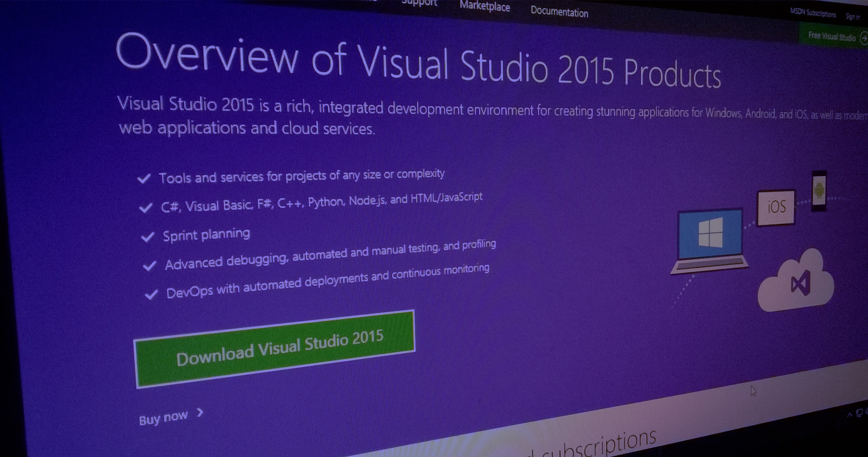Click the 'Sprint planning' text

(x=207, y=235)
